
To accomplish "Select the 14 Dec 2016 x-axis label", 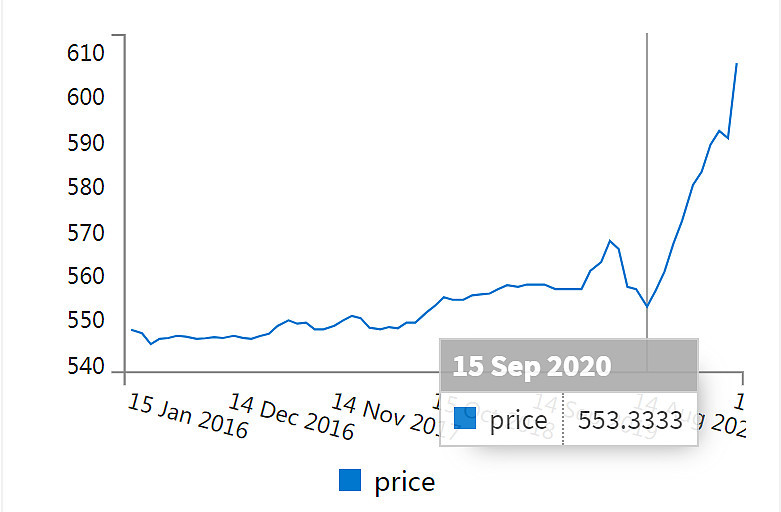I will coord(291,416).
